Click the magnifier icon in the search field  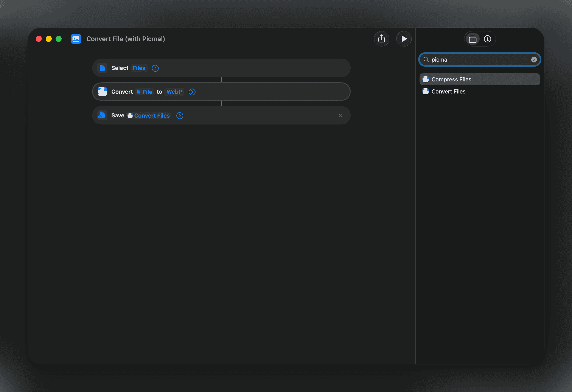click(x=426, y=60)
